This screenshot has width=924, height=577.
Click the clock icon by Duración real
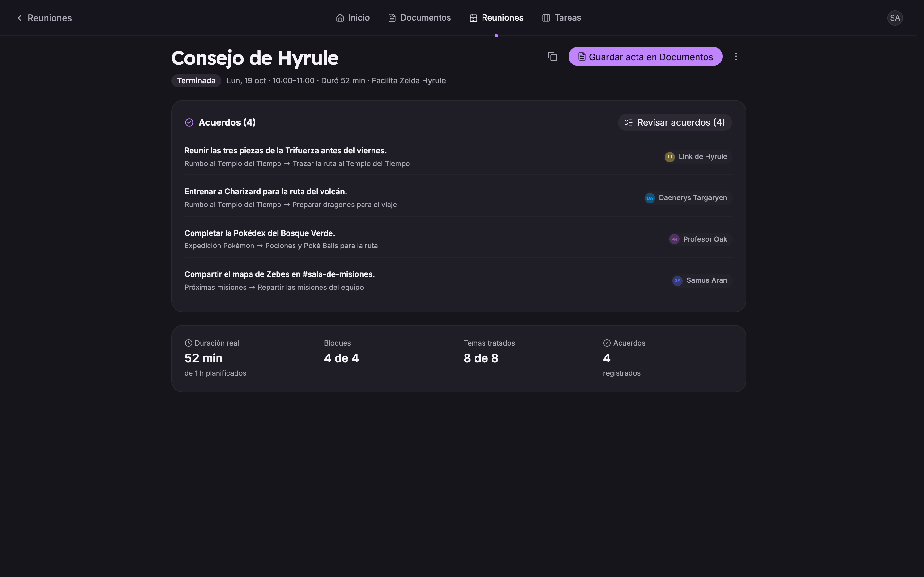tap(188, 343)
